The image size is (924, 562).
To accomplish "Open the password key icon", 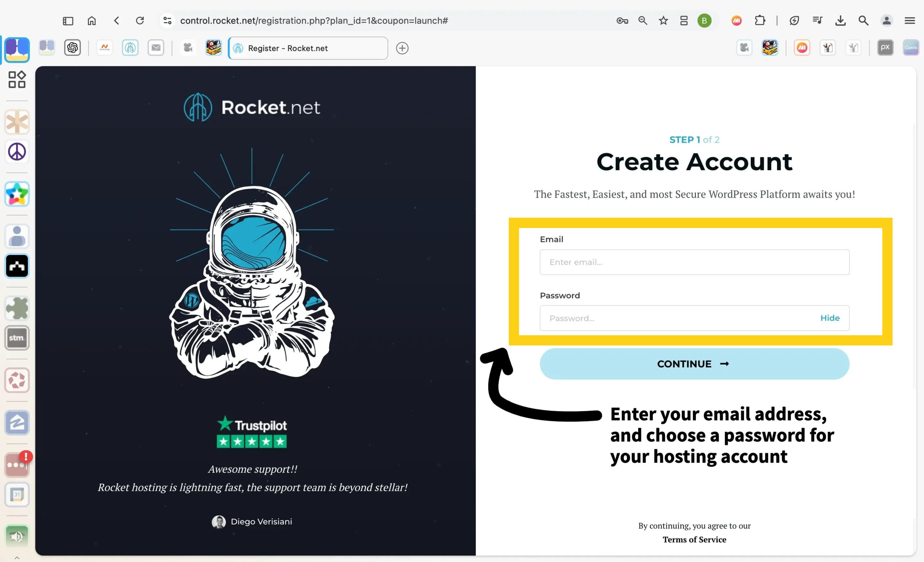I will click(622, 21).
